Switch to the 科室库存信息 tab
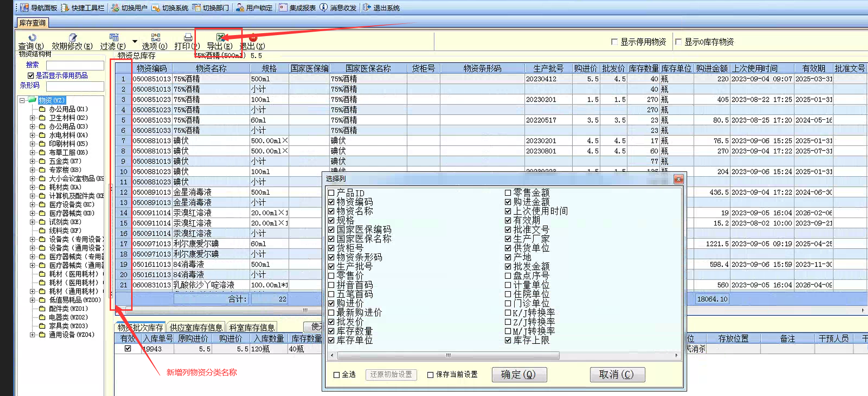Viewport: 868px width, 396px height. click(252, 327)
